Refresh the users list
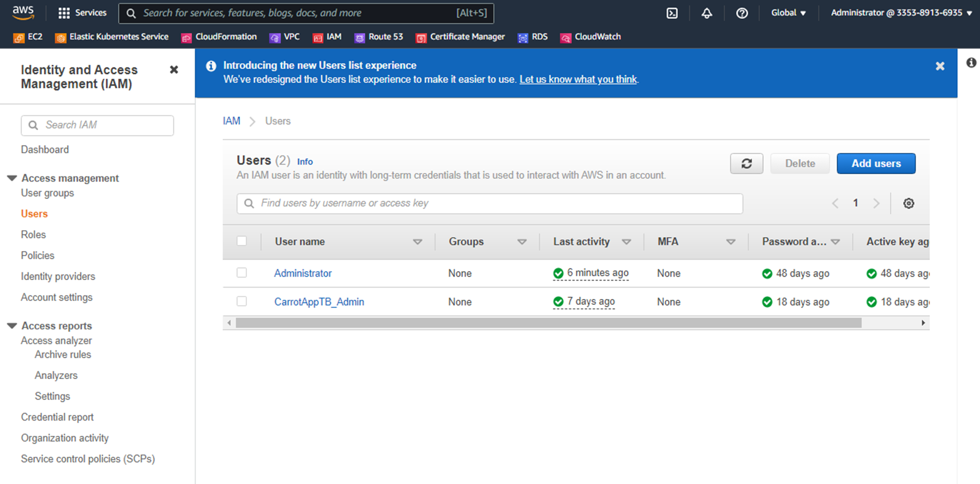Viewport: 980px width, 484px height. [x=746, y=163]
